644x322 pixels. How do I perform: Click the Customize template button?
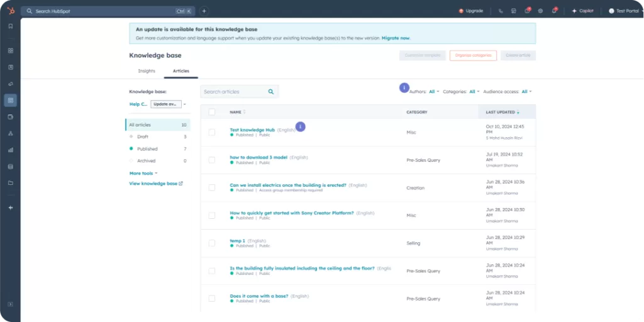[x=422, y=55]
